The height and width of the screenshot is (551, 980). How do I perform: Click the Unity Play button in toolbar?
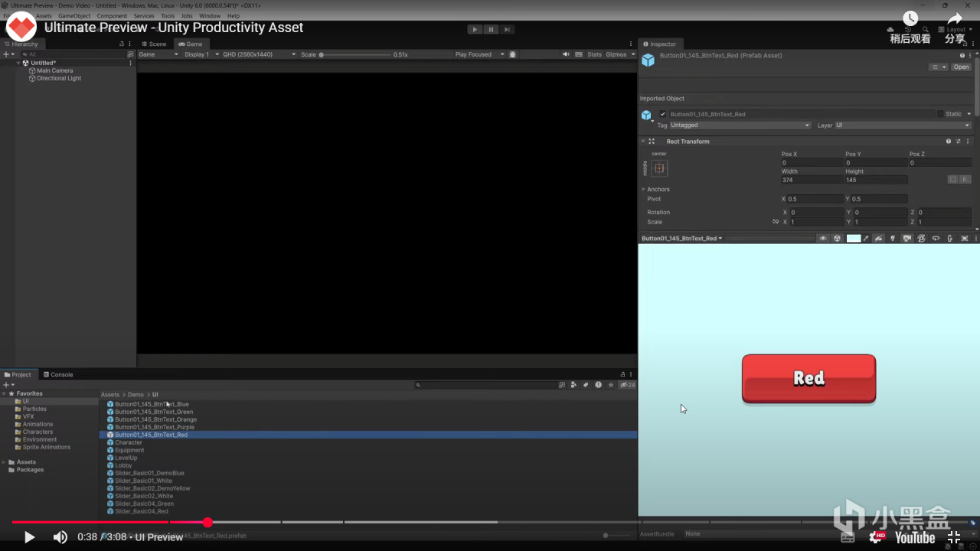tap(475, 30)
